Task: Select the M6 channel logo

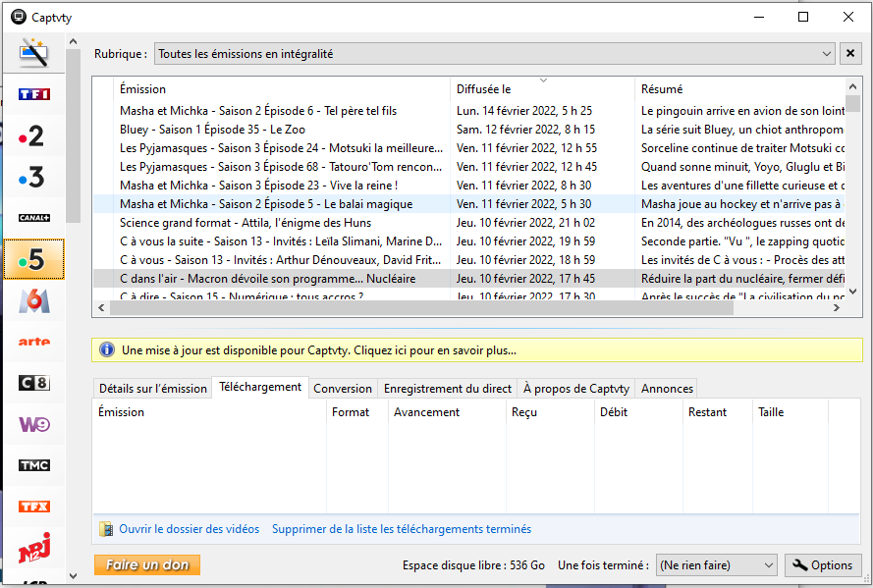Action: pyautogui.click(x=34, y=300)
